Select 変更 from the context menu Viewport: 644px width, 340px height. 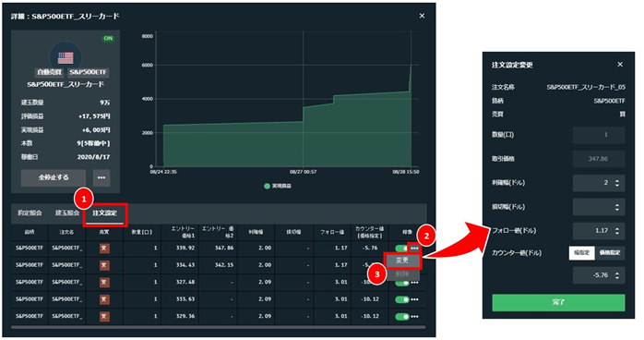click(402, 261)
